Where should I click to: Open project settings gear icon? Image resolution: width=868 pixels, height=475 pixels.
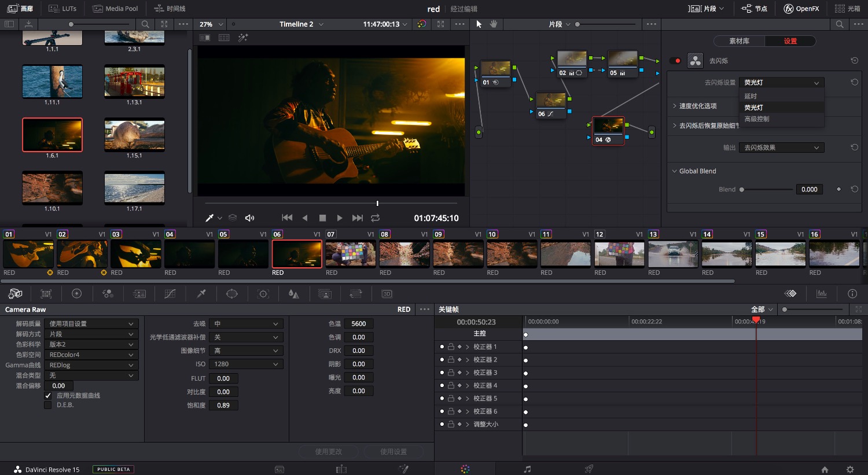click(x=850, y=470)
